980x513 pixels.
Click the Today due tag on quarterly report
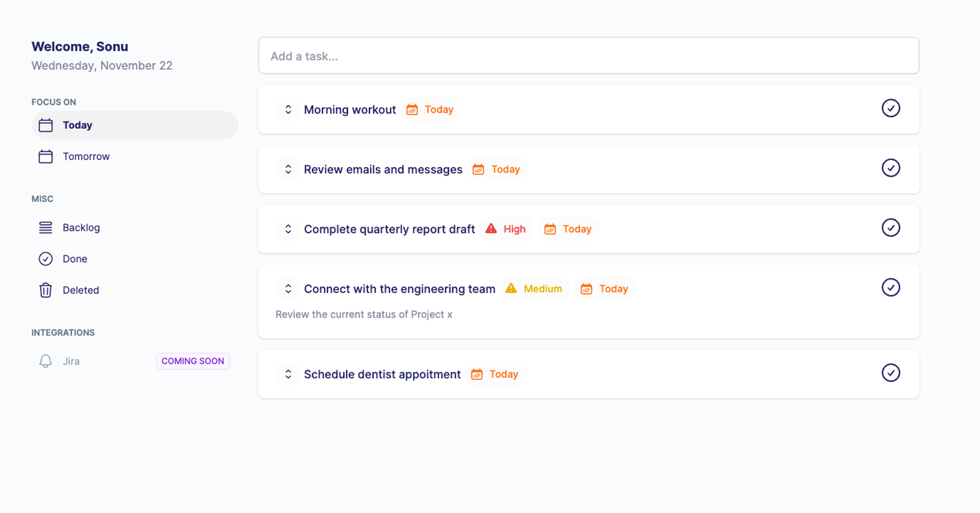pyautogui.click(x=568, y=229)
